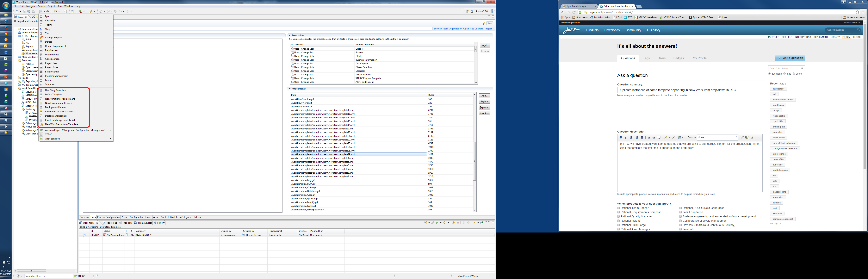Click the magnifier in the forum search box
The height and width of the screenshot is (279, 868).
[x=802, y=68]
